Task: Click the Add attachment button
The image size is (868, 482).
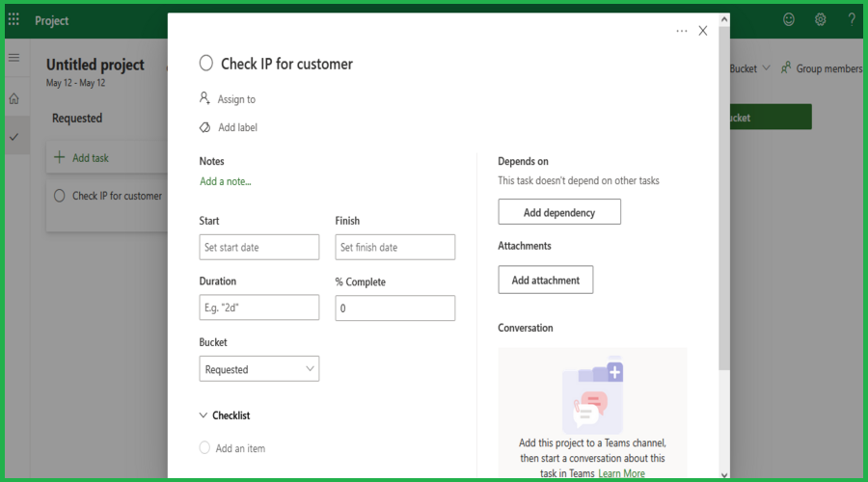Action: (x=545, y=281)
